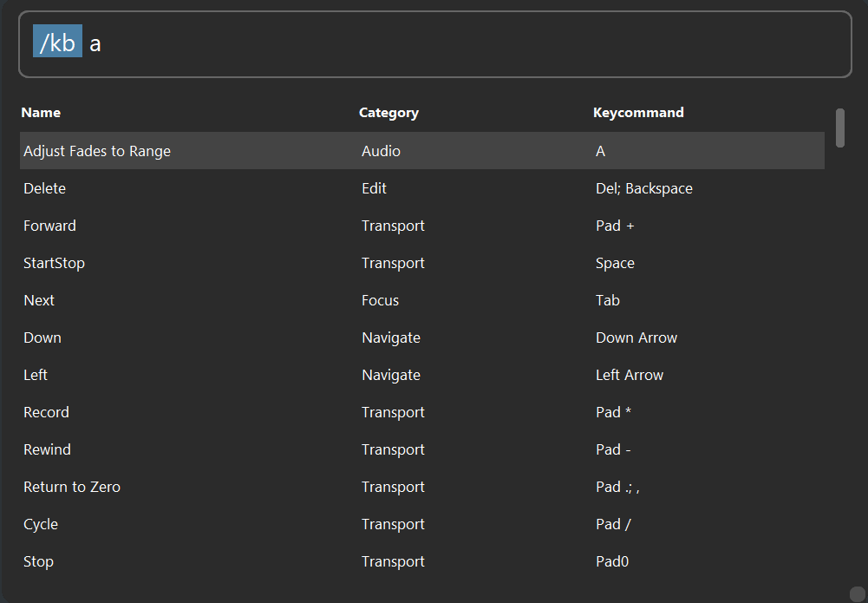Select the Down command row
Screen dimensions: 868x603
421,338
